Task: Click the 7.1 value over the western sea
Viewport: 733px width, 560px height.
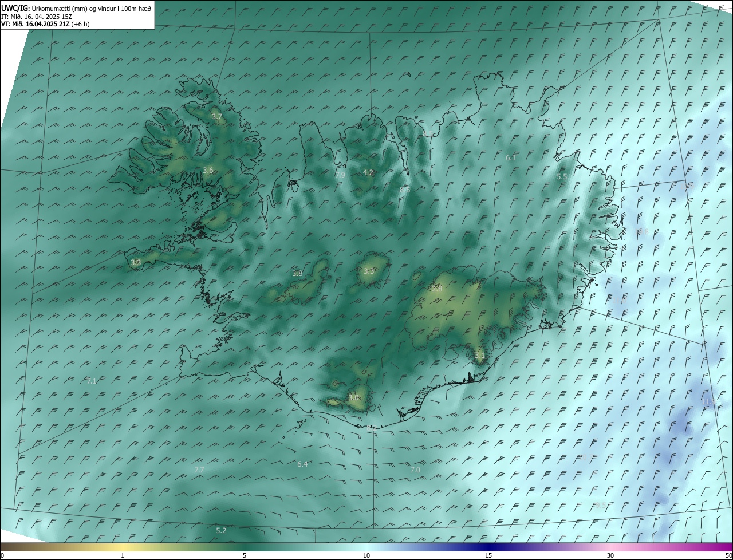Action: 92,381
